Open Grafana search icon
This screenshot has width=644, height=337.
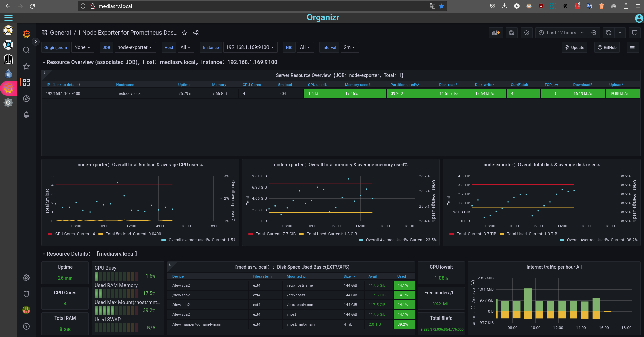(26, 50)
